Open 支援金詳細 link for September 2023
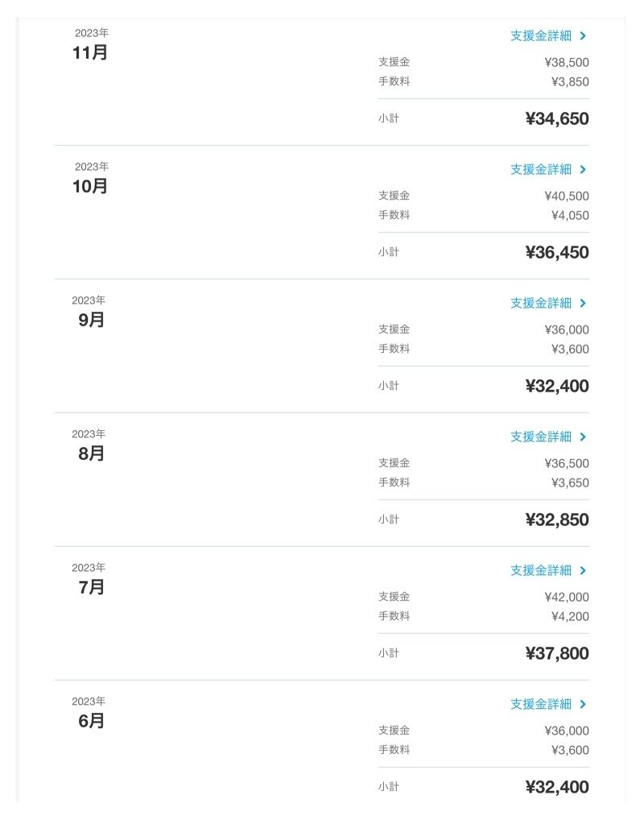This screenshot has height=824, width=644. click(x=540, y=303)
